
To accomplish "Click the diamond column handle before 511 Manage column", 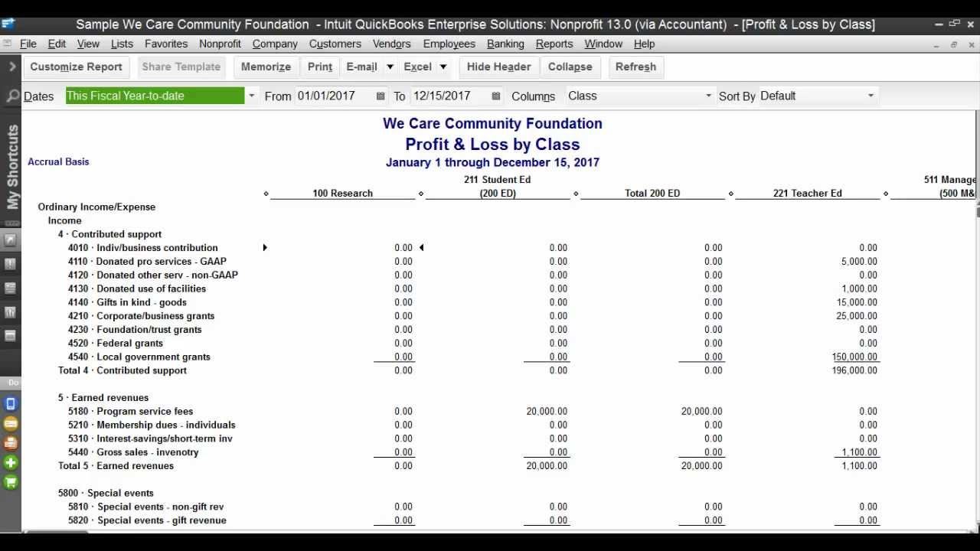I will click(886, 194).
